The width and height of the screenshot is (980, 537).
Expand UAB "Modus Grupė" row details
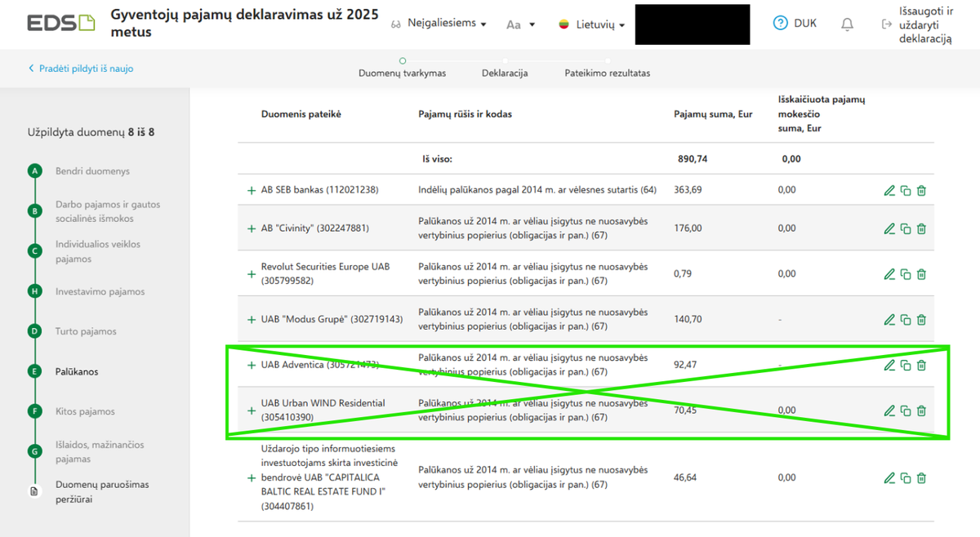click(251, 320)
